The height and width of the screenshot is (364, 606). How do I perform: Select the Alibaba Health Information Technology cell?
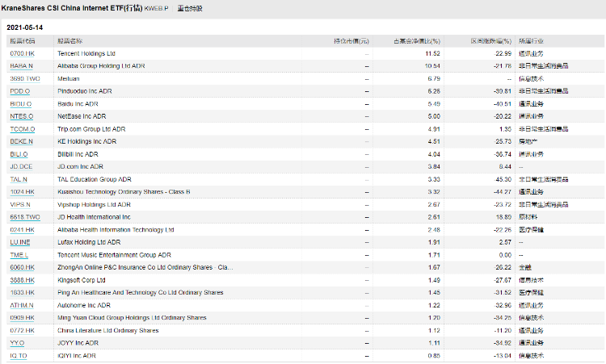[x=116, y=230]
